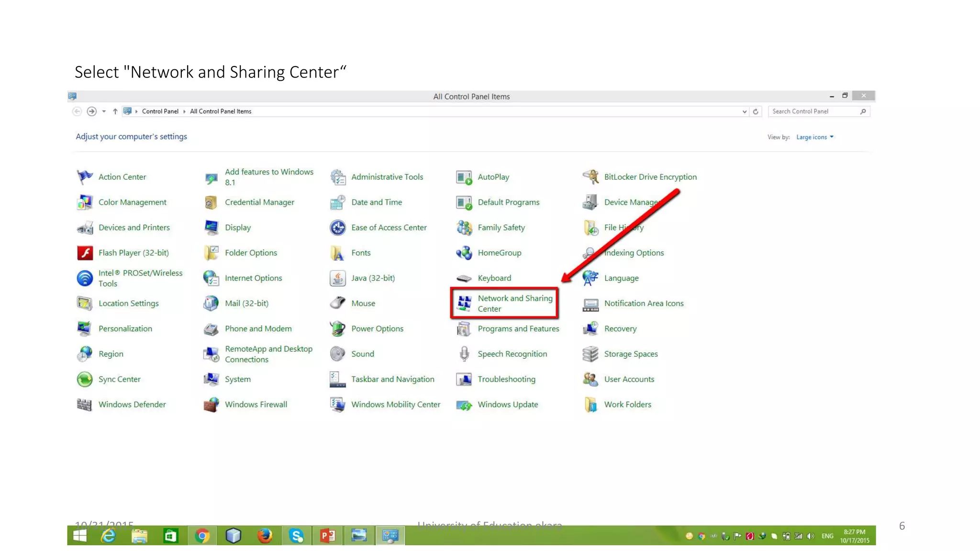Open the Windows Update link
The height and width of the screenshot is (551, 980).
point(508,405)
